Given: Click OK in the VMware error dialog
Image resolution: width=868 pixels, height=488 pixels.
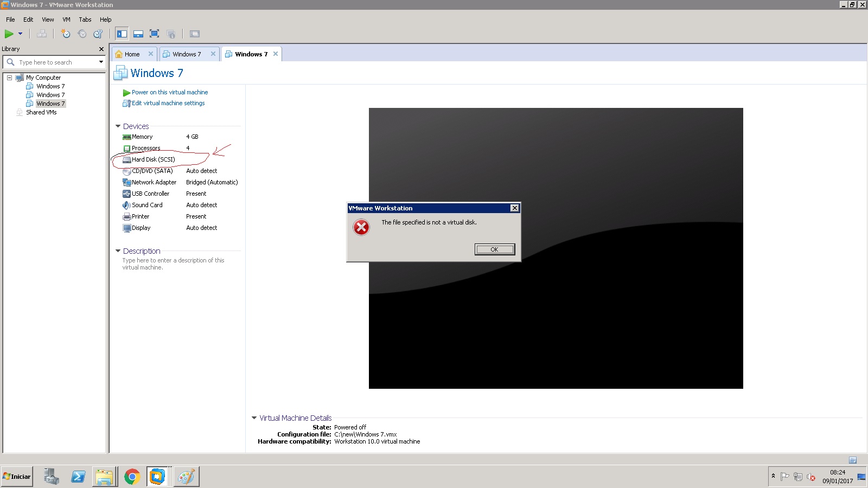Looking at the screenshot, I should (495, 249).
